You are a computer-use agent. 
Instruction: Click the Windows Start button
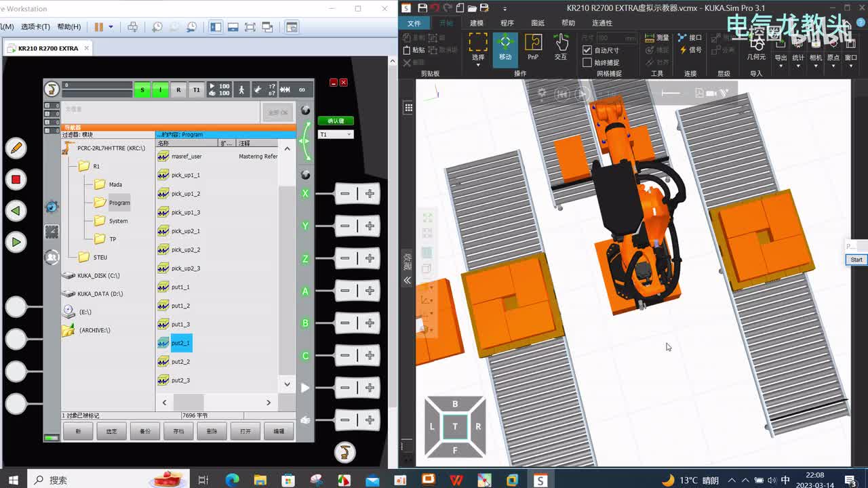point(13,480)
